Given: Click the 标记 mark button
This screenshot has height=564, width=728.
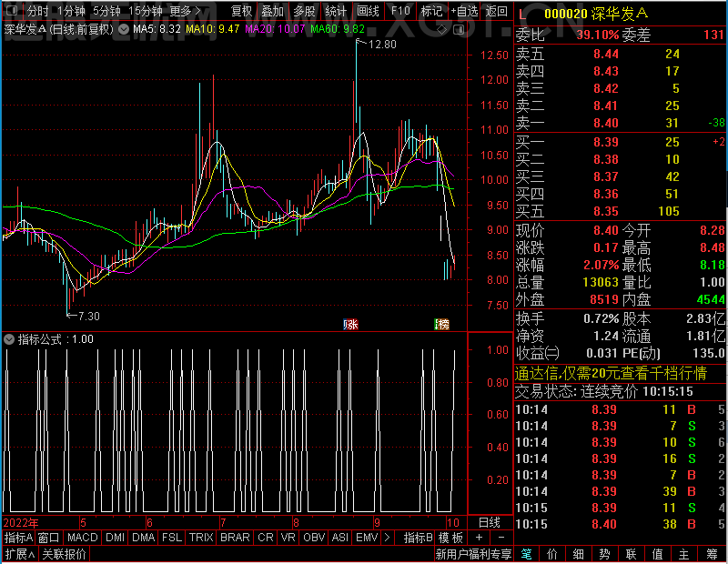Looking at the screenshot, I should 431,11.
